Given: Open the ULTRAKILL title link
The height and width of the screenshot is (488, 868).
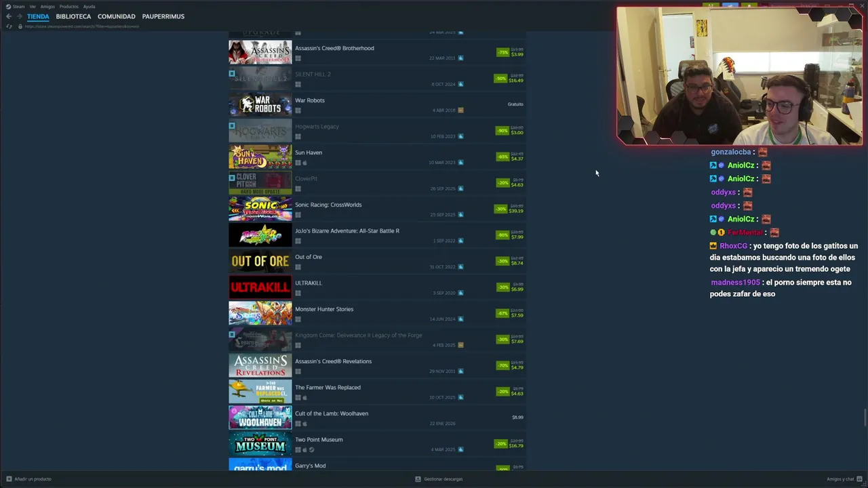Looking at the screenshot, I should tap(309, 283).
